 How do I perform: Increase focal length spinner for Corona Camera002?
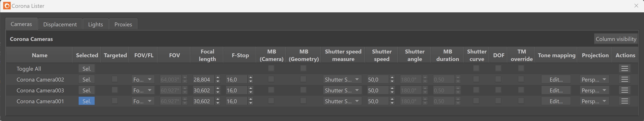click(218, 78)
